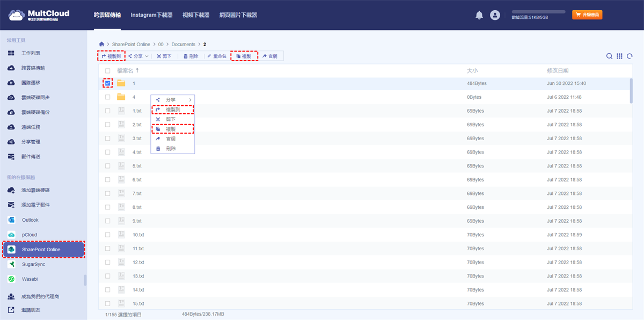Check the checkbox for 12.txt
The image size is (644, 320).
pyautogui.click(x=107, y=262)
